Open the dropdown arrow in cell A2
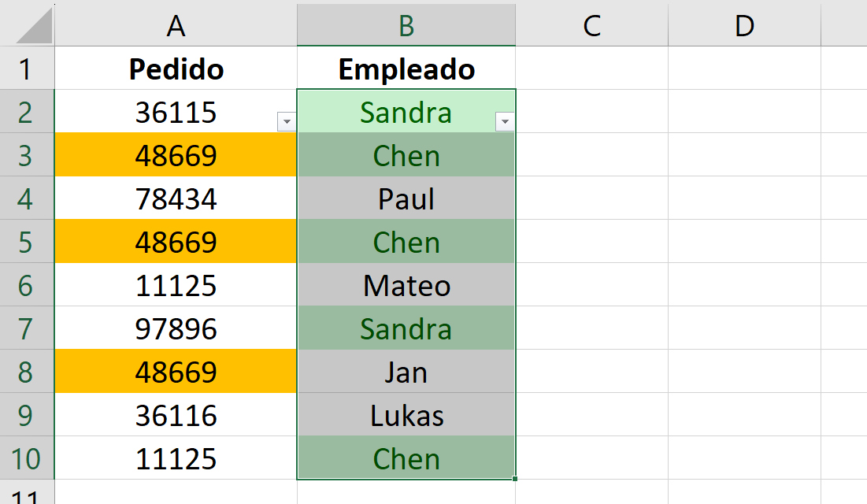867x504 pixels. pos(287,122)
